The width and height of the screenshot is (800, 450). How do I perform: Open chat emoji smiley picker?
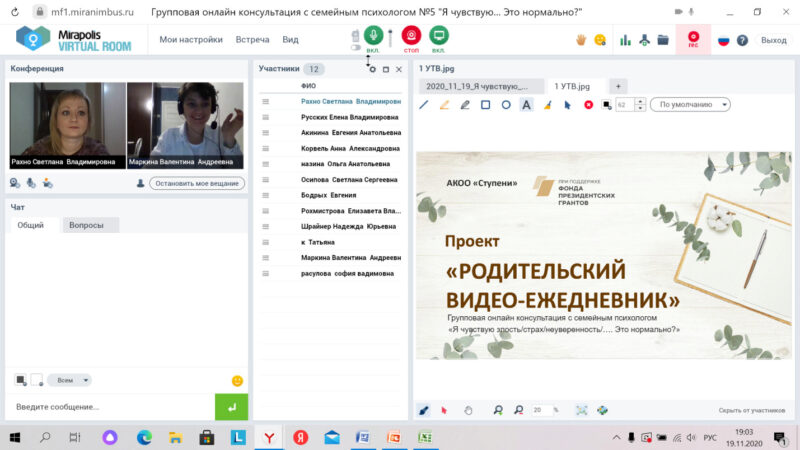(237, 381)
